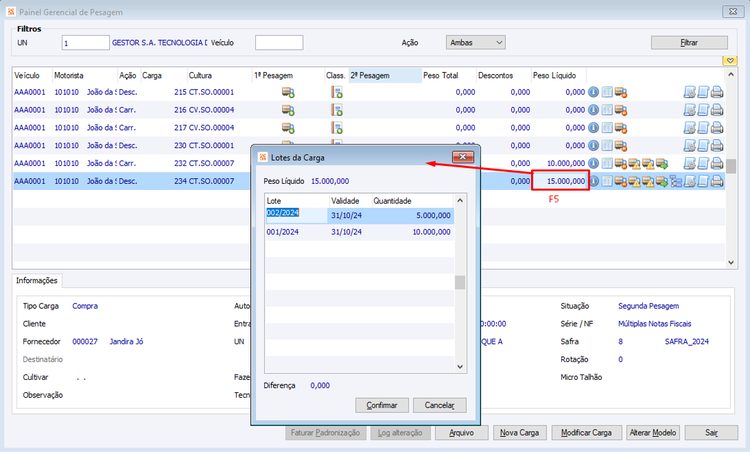This screenshot has width=750, height=452.
Task: Click the Veículo filter input field
Action: 279,43
